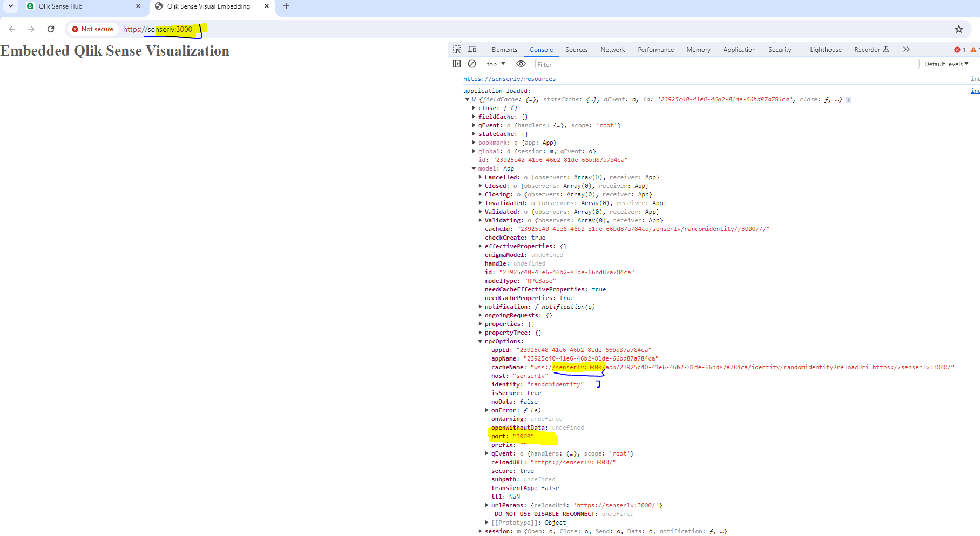Open the Default levels dropdown
The width and height of the screenshot is (980, 536).
946,64
